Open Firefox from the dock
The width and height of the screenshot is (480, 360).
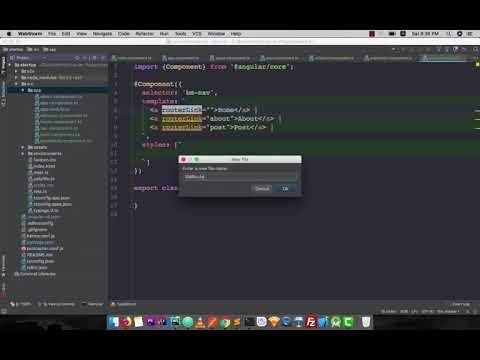tap(126, 322)
